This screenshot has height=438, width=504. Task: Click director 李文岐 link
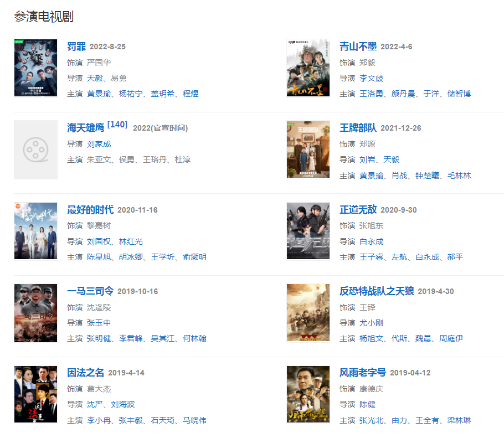click(x=371, y=78)
